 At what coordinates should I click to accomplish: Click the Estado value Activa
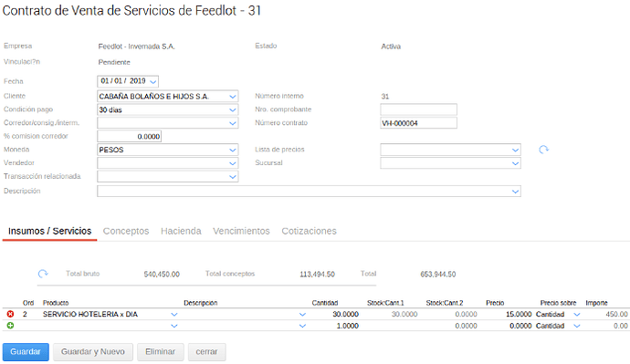point(391,47)
